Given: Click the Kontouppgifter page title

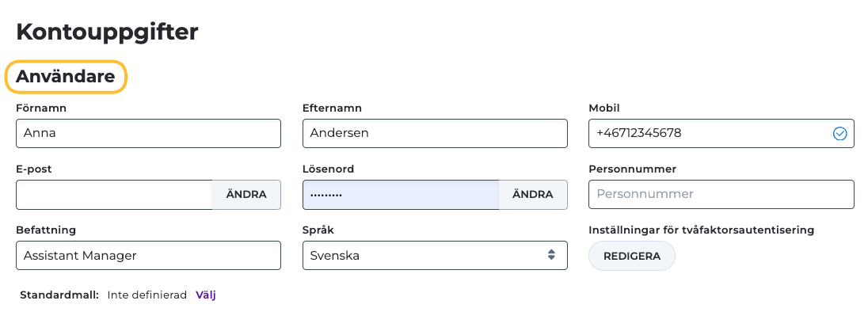Looking at the screenshot, I should [x=107, y=32].
